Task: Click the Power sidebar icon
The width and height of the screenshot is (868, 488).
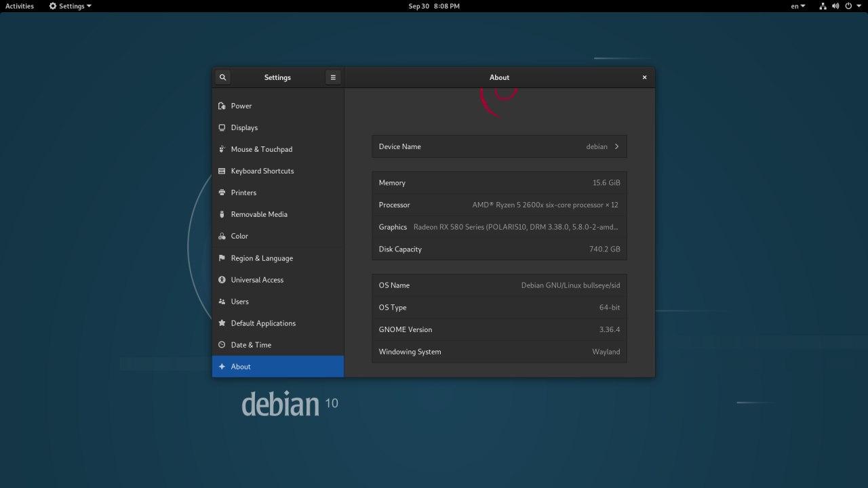Action: pyautogui.click(x=222, y=106)
